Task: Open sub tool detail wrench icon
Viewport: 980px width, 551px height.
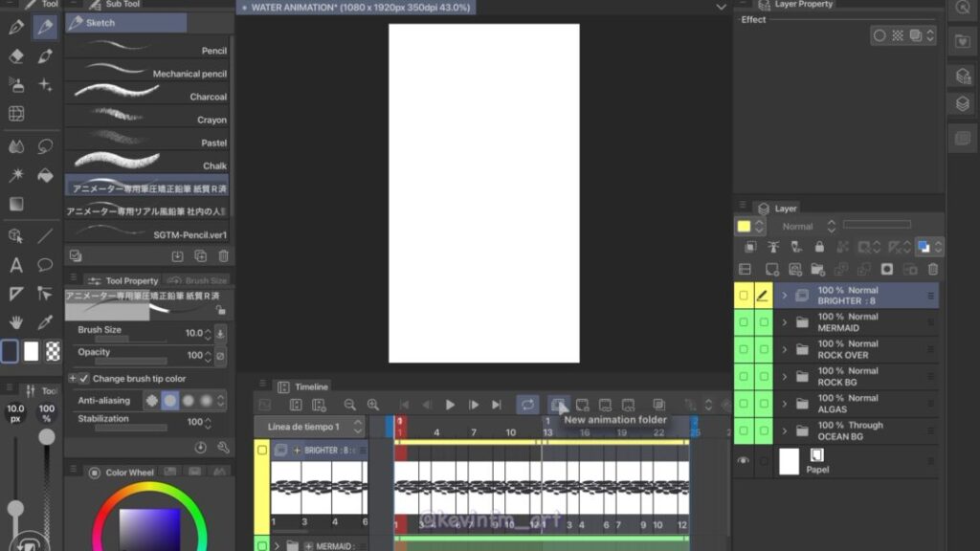Action: click(223, 448)
